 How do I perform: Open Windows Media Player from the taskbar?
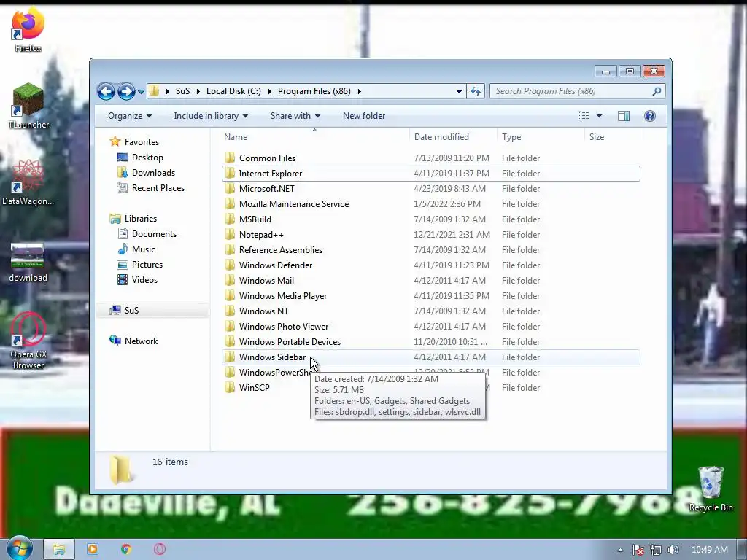point(93,550)
